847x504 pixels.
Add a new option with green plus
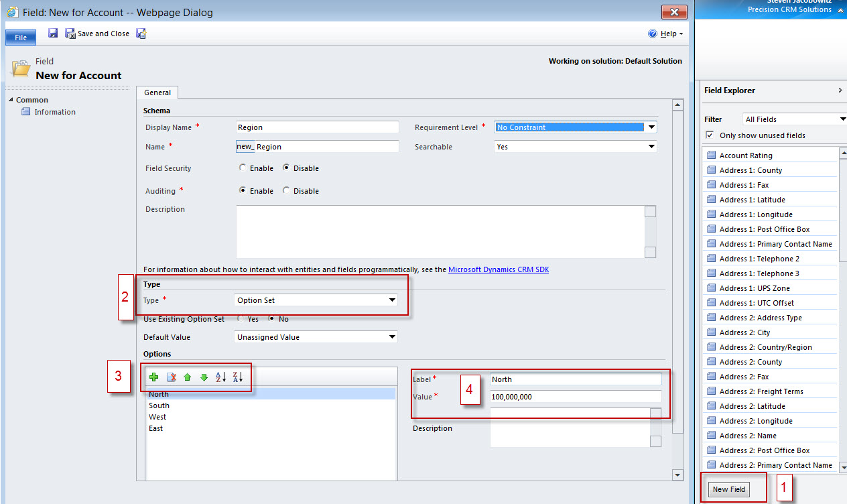pos(154,377)
